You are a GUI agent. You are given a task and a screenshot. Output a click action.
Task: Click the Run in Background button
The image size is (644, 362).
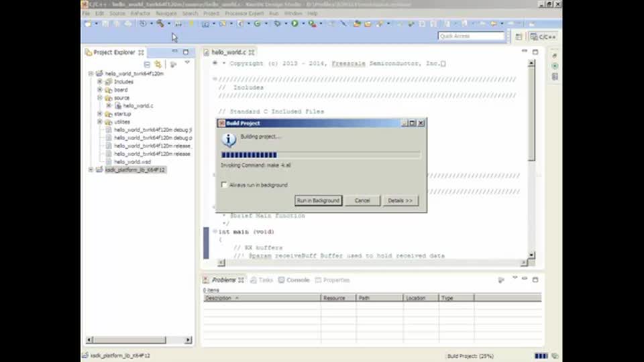318,200
